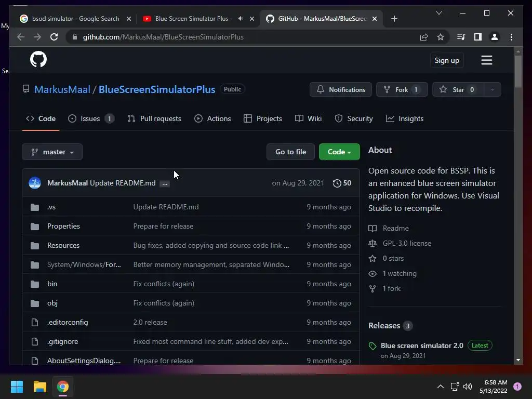View site security lock icon
The height and width of the screenshot is (399, 532).
75,37
